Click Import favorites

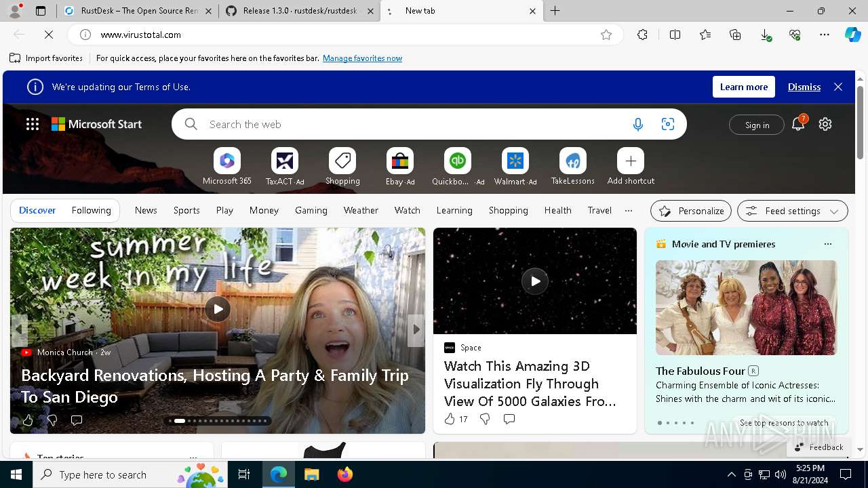click(x=46, y=58)
